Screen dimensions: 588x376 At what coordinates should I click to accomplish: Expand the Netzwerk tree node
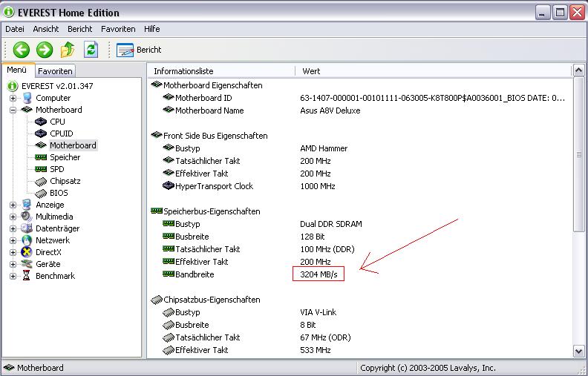pos(13,241)
